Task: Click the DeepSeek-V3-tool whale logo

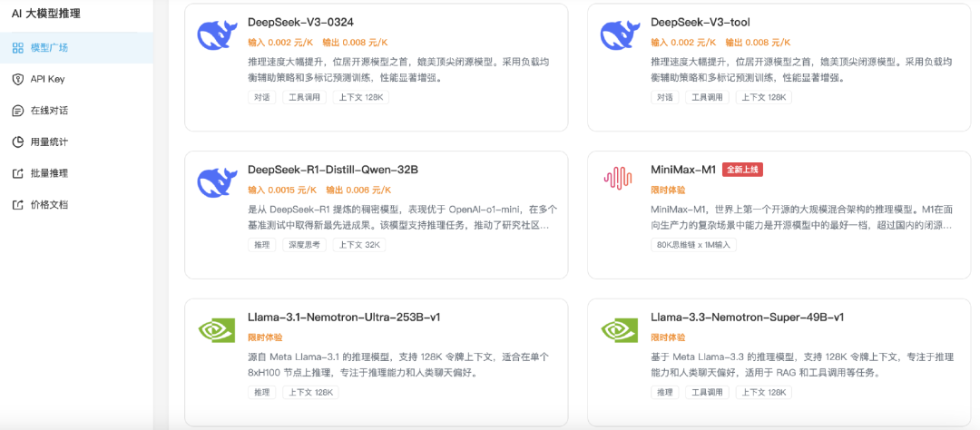Action: (621, 34)
